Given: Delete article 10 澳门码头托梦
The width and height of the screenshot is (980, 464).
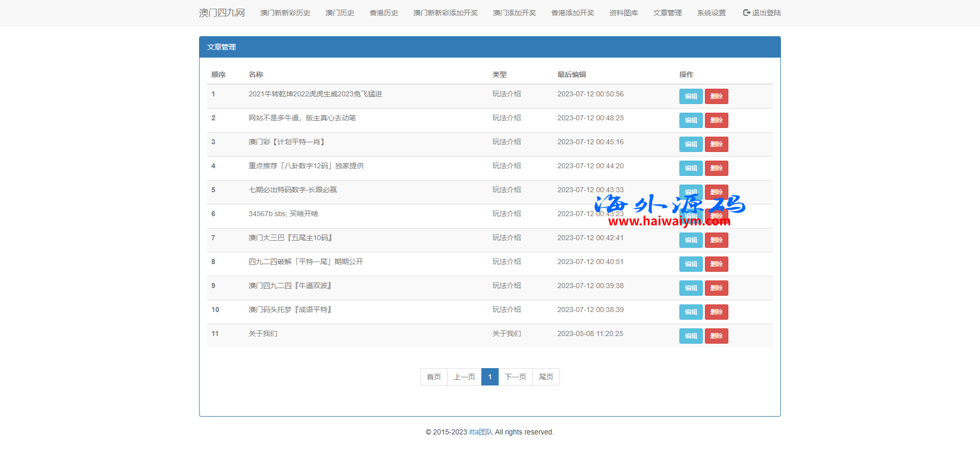Looking at the screenshot, I should pyautogui.click(x=716, y=312).
